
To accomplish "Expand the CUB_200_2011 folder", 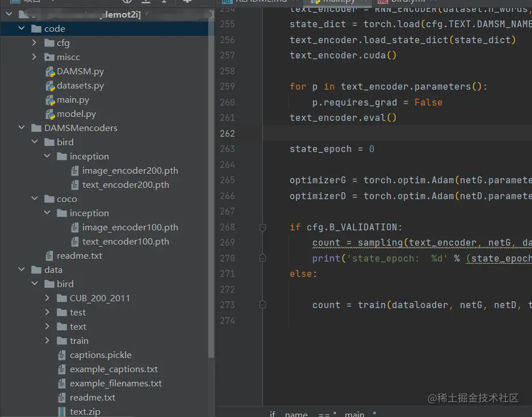I will 47,298.
